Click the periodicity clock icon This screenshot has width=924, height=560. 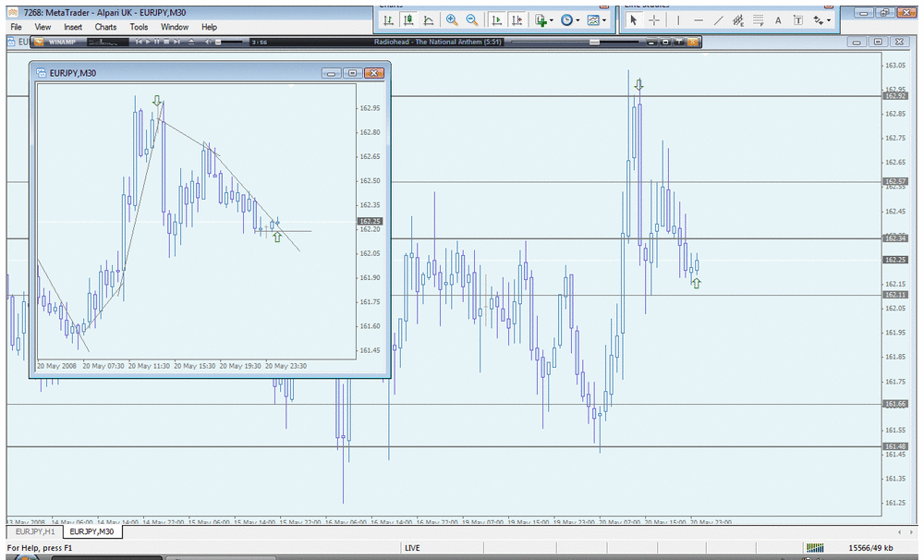(x=566, y=20)
